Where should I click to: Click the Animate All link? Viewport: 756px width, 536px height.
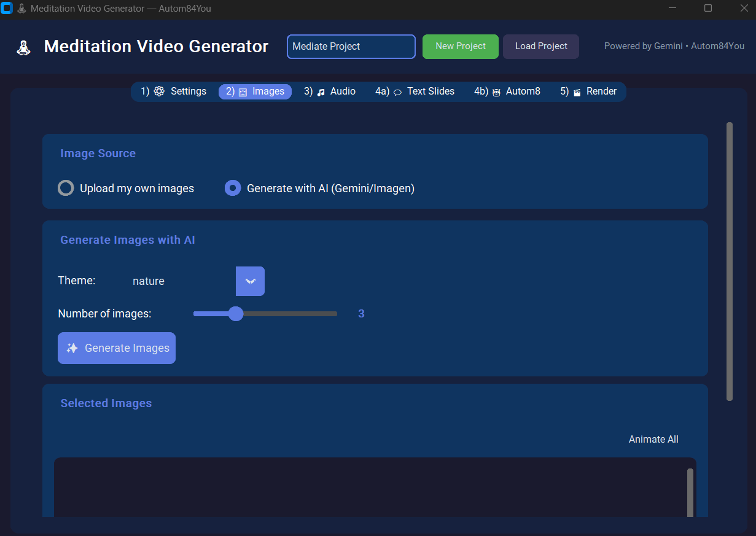(x=653, y=439)
